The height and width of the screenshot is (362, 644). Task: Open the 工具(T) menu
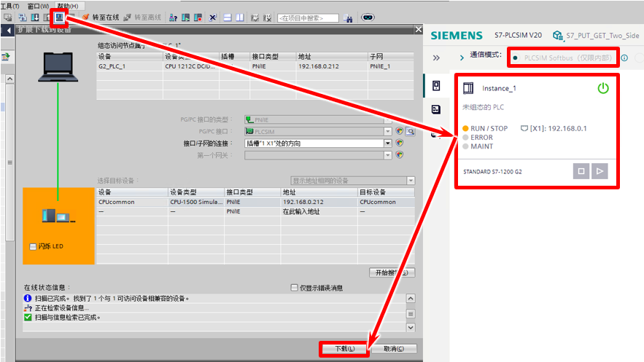click(x=10, y=6)
